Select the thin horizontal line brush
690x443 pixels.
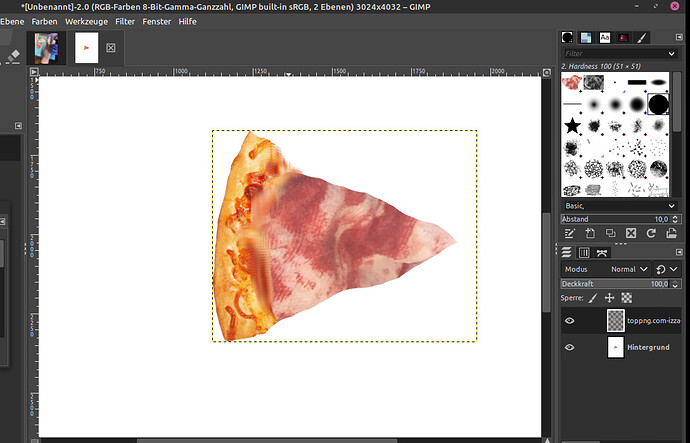(572, 104)
